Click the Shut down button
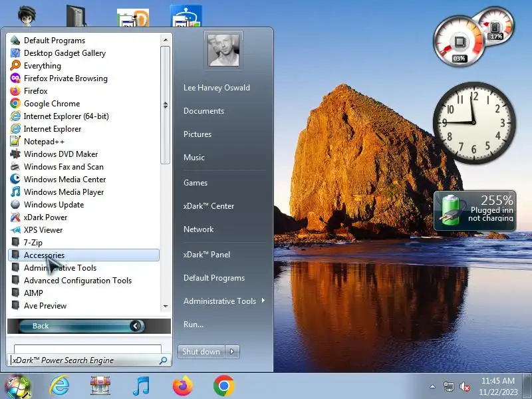Image resolution: width=532 pixels, height=399 pixels. [x=201, y=352]
